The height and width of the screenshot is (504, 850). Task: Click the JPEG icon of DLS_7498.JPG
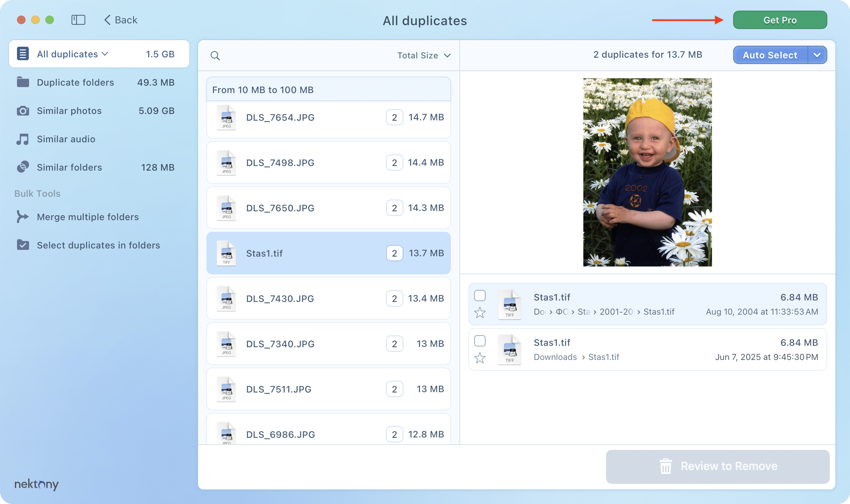pos(226,163)
